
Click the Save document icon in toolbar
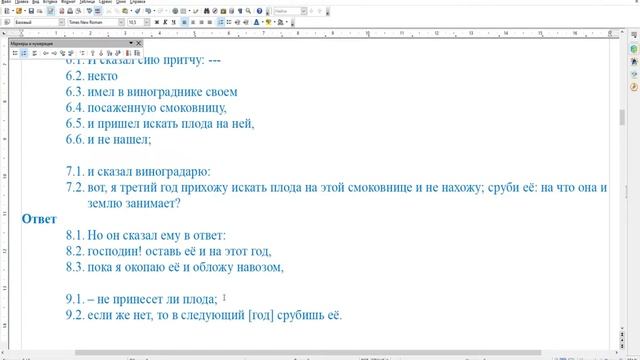[31, 11]
